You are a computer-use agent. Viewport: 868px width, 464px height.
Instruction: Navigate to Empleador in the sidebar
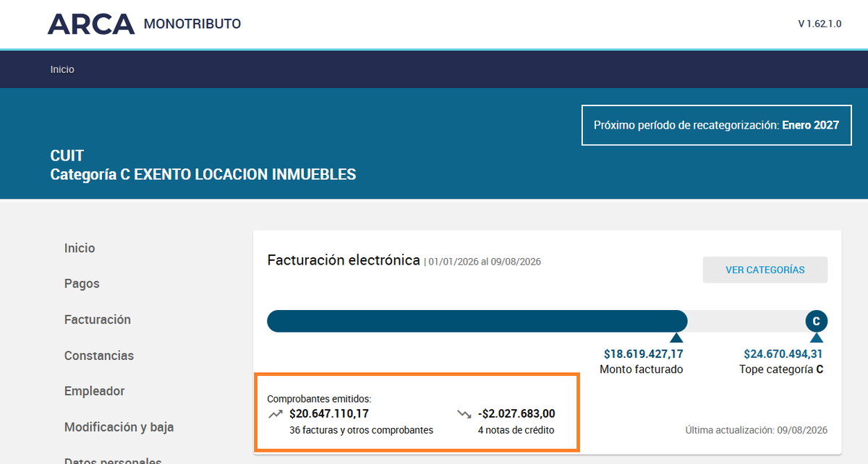[95, 391]
